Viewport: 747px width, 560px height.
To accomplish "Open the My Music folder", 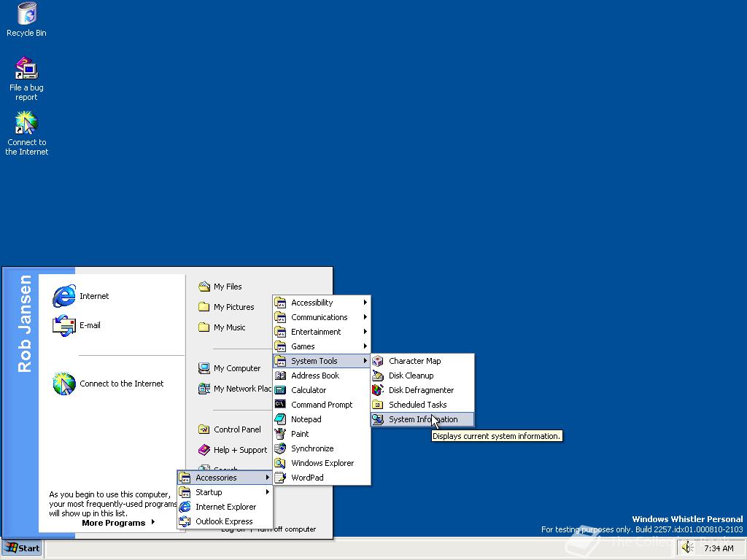I will (222, 327).
